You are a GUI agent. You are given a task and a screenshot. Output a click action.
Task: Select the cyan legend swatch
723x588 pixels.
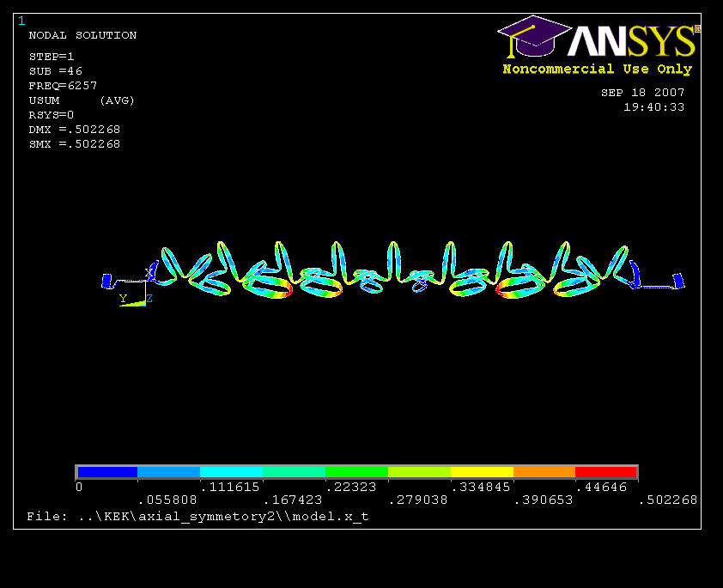[232, 472]
